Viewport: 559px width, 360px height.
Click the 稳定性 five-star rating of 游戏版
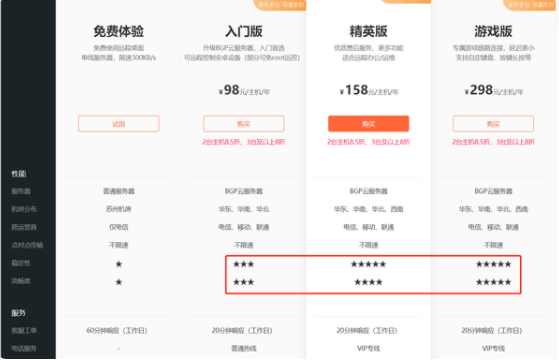493,264
